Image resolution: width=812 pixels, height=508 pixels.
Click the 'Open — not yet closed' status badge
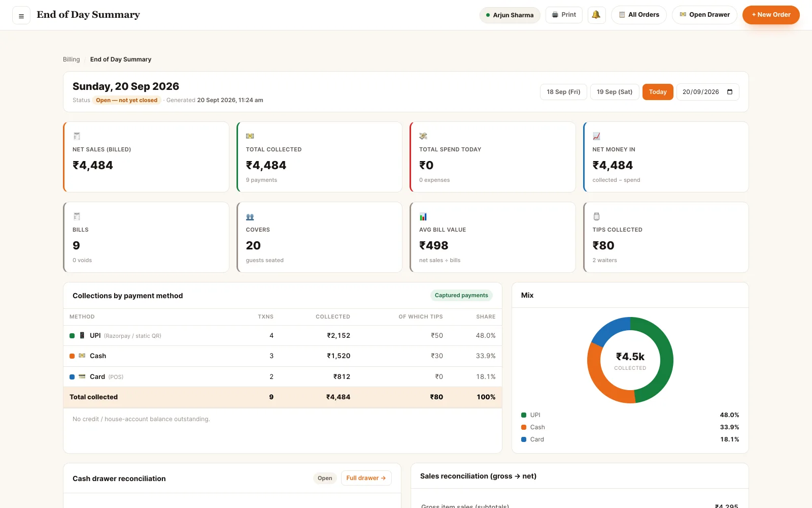coord(127,100)
